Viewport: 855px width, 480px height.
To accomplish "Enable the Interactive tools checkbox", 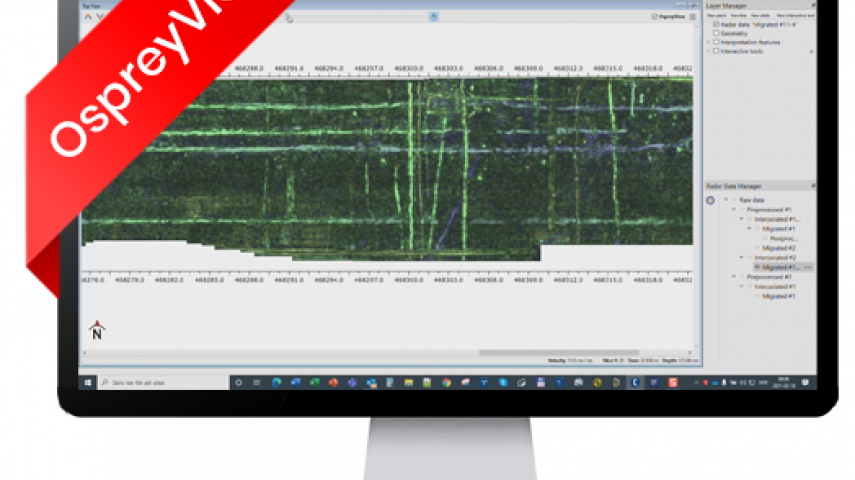I will [716, 51].
